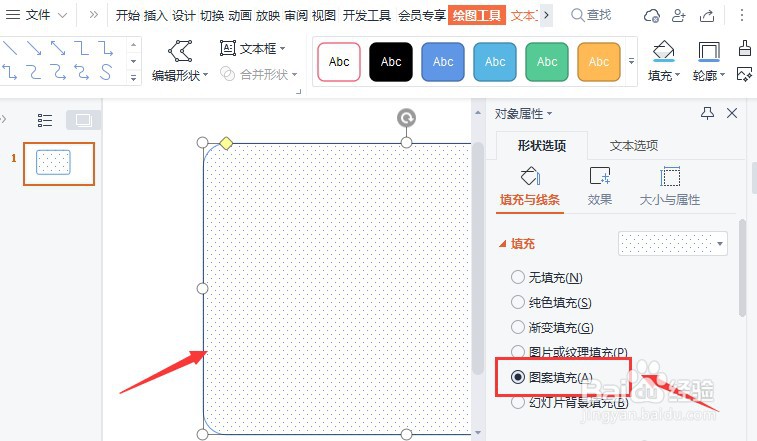Select the S-curve shape in gallery
The height and width of the screenshot is (441, 757).
106,72
